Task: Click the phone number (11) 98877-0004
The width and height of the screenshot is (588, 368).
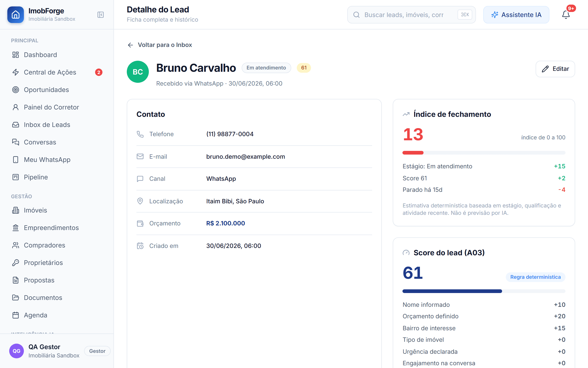Action: click(x=230, y=134)
